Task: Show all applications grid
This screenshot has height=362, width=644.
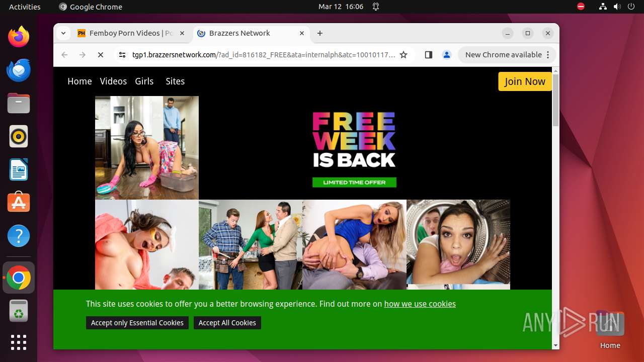Action: click(19, 342)
